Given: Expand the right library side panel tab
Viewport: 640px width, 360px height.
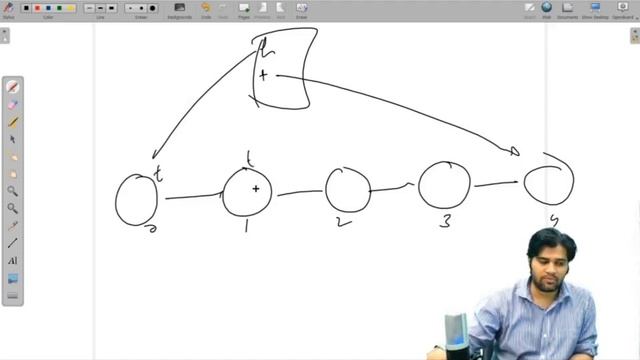Looking at the screenshot, I should click(635, 36).
